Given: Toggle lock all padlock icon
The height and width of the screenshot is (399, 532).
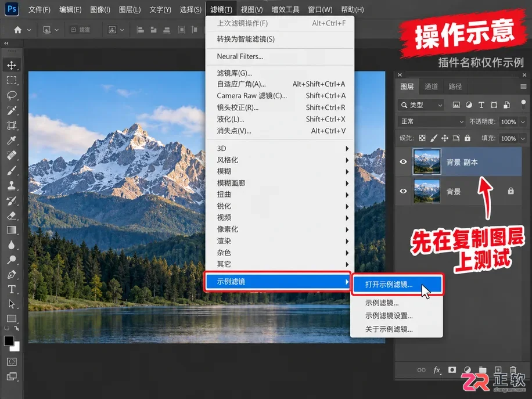Looking at the screenshot, I should pyautogui.click(x=468, y=138).
